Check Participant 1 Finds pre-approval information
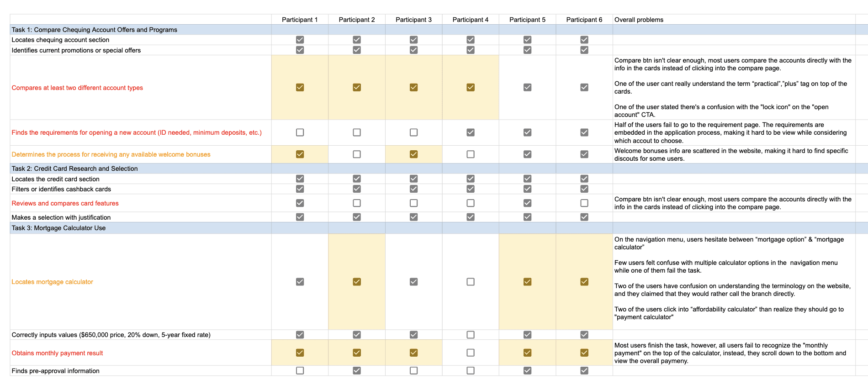The image size is (868, 390). 300,370
